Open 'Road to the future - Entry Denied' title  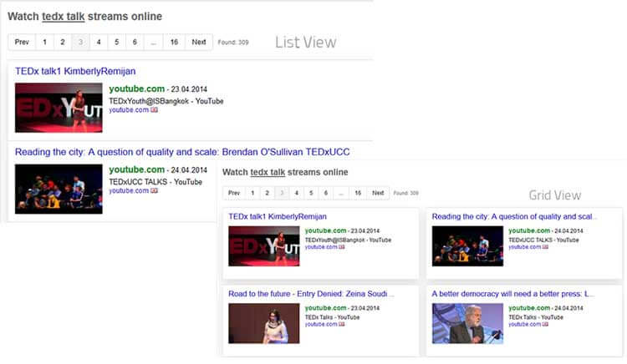[x=311, y=294]
